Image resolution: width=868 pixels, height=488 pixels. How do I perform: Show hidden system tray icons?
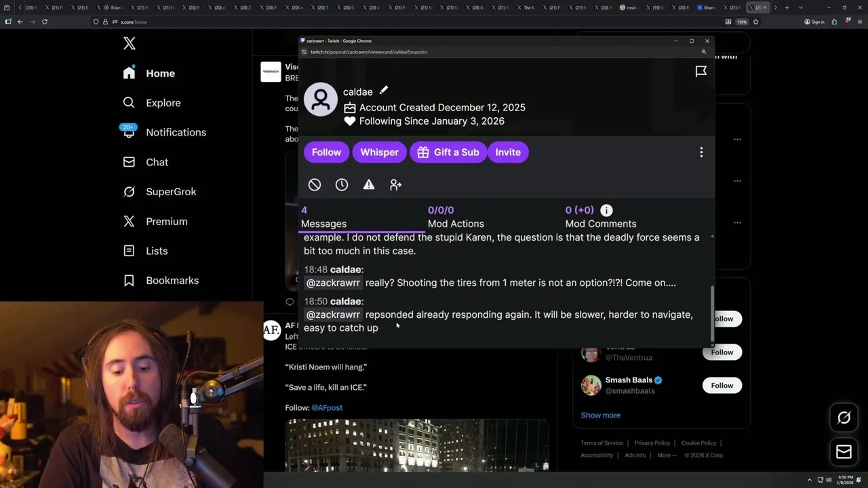coord(809,480)
